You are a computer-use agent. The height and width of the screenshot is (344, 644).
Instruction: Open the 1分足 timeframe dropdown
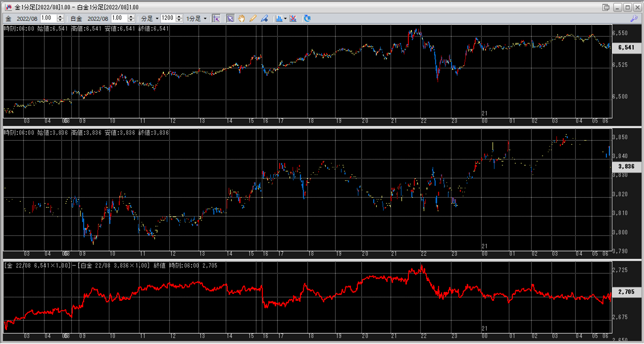click(x=197, y=18)
